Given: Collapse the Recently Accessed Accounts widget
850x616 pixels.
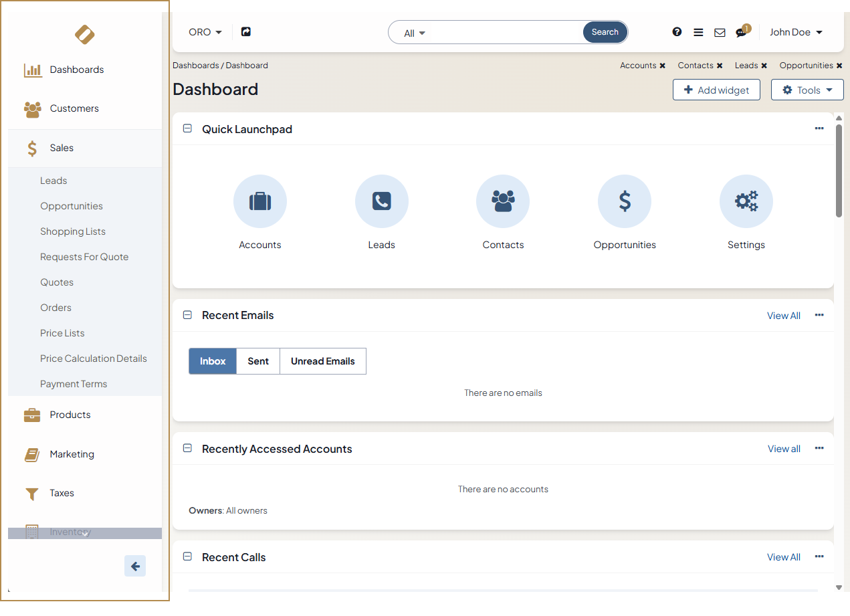Looking at the screenshot, I should 188,448.
